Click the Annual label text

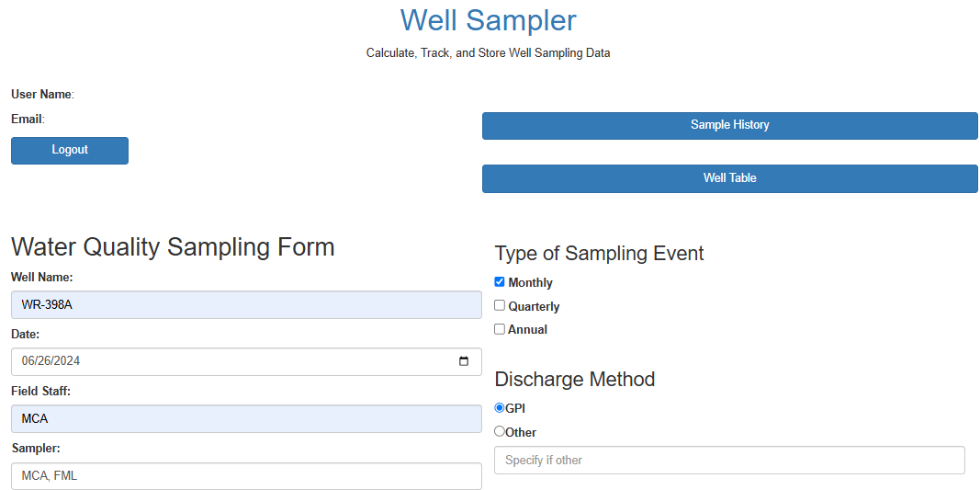point(527,330)
